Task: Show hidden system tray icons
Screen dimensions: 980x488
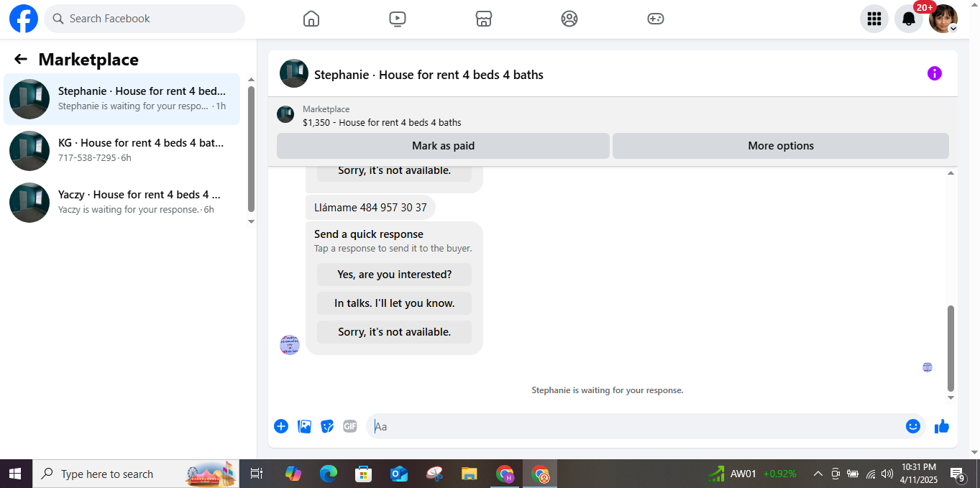Action: (818, 474)
